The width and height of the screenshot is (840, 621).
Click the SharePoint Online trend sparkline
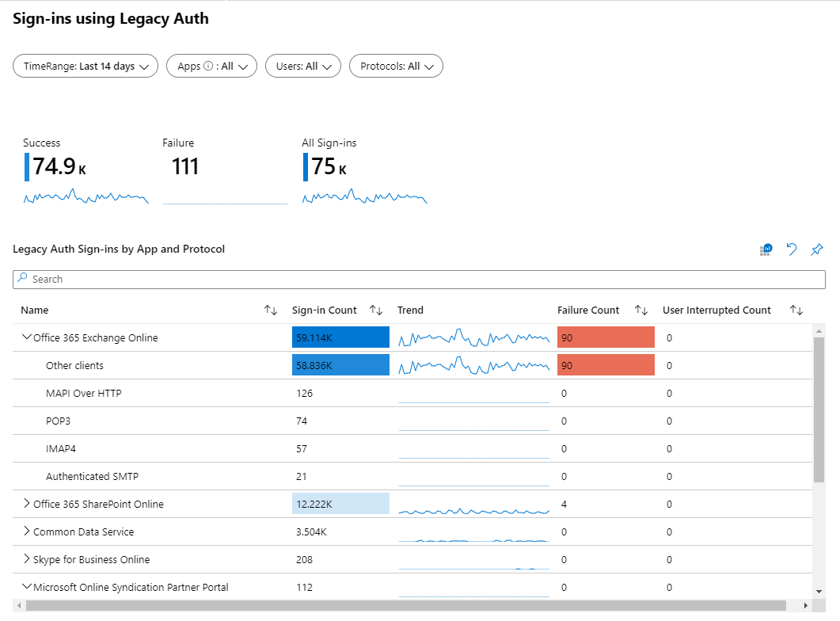(x=474, y=511)
